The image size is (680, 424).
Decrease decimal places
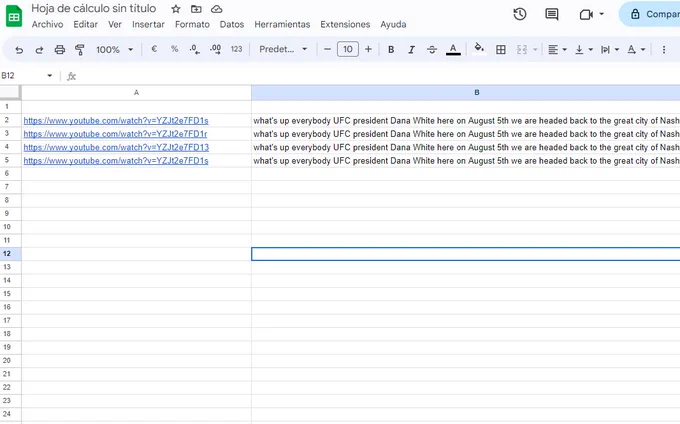194,49
